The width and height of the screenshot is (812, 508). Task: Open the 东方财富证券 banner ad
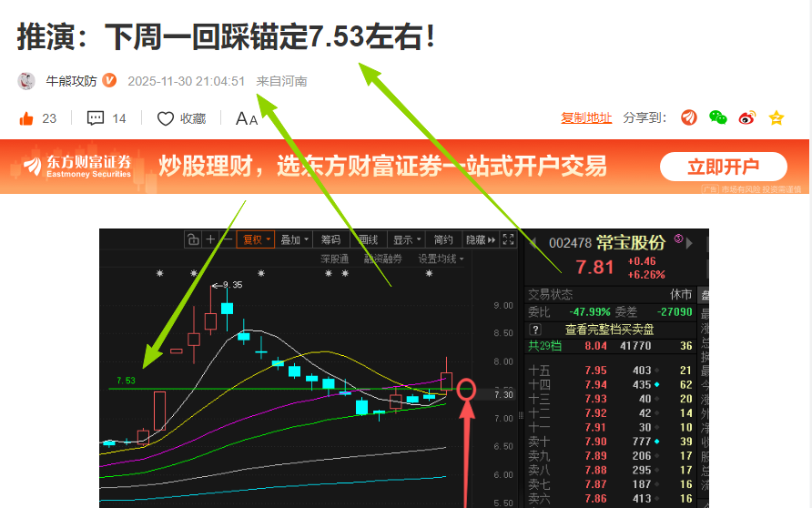click(x=404, y=167)
